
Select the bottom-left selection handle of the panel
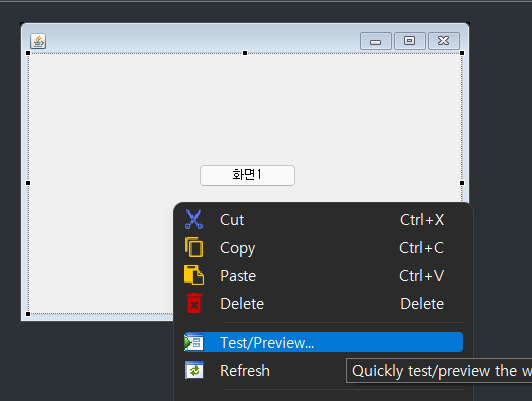pyautogui.click(x=28, y=314)
